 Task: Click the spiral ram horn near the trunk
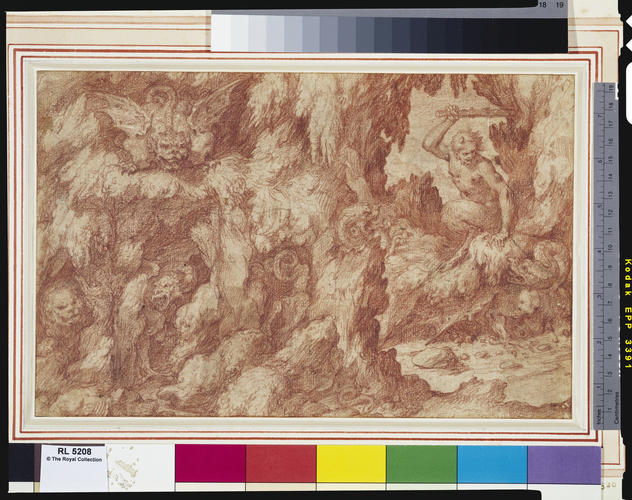coord(356,230)
